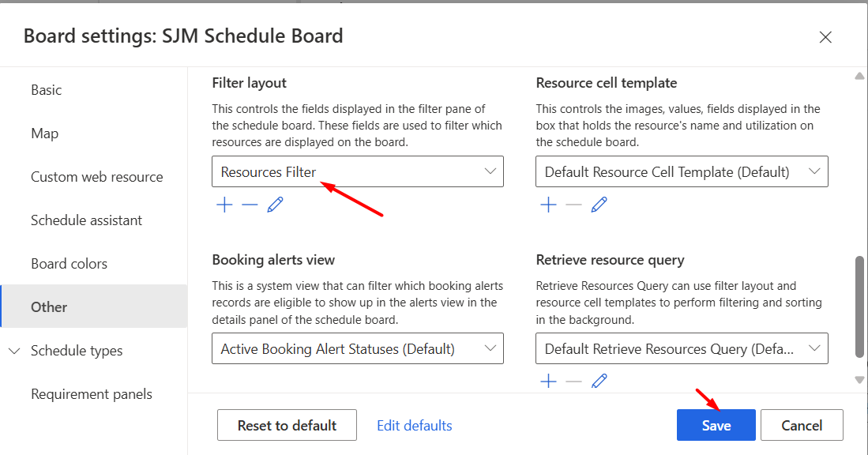The width and height of the screenshot is (868, 455).
Task: Edit the Default Retrieve Resources Query with pencil
Action: click(x=599, y=381)
